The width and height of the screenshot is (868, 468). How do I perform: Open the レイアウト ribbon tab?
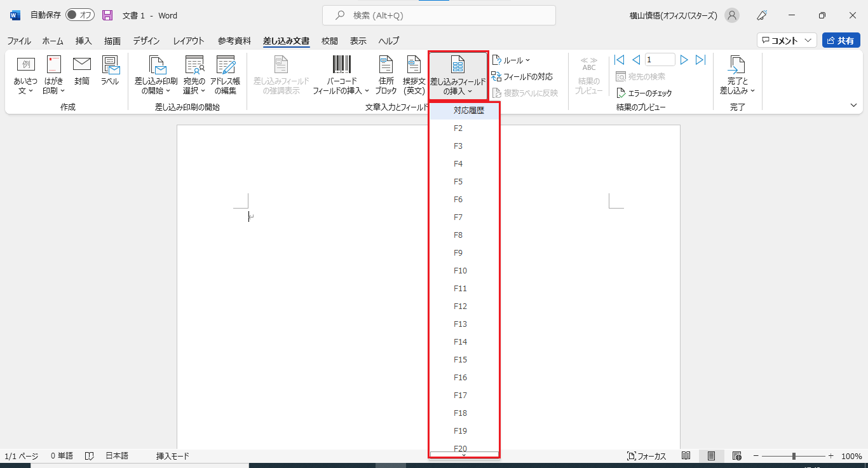tap(189, 41)
